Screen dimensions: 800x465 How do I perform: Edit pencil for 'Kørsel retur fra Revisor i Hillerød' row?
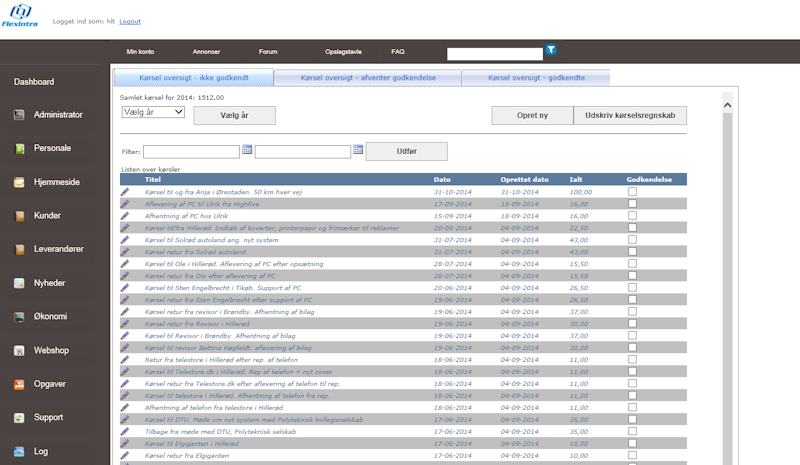pos(125,324)
